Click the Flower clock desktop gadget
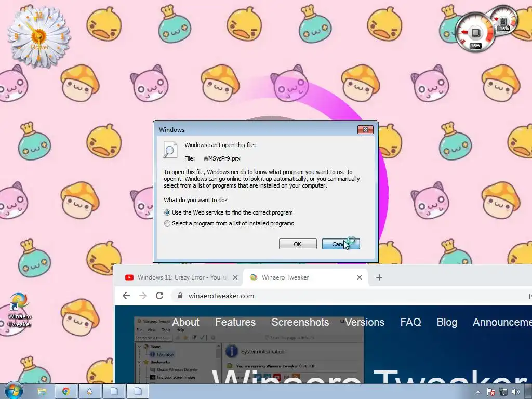The image size is (532, 399). point(38,36)
